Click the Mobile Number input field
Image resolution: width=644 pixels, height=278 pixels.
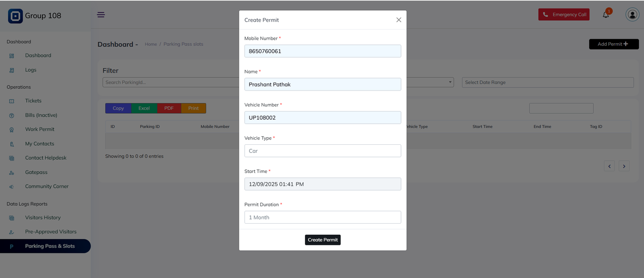point(323,51)
